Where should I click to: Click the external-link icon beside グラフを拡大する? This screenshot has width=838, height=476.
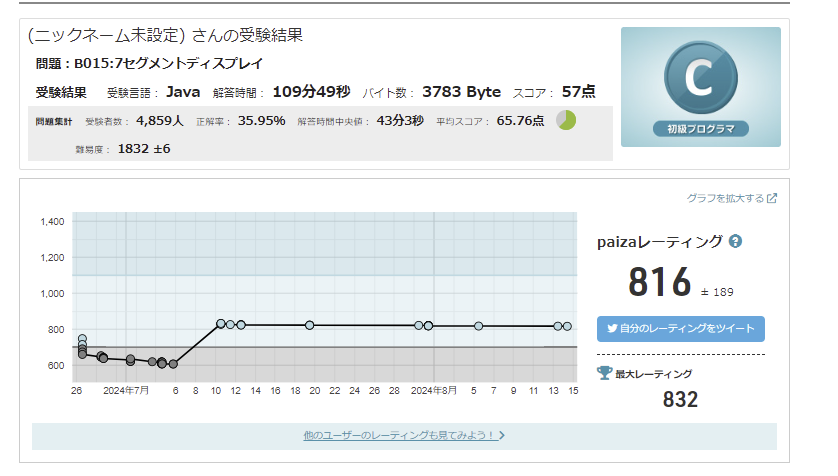pyautogui.click(x=772, y=198)
